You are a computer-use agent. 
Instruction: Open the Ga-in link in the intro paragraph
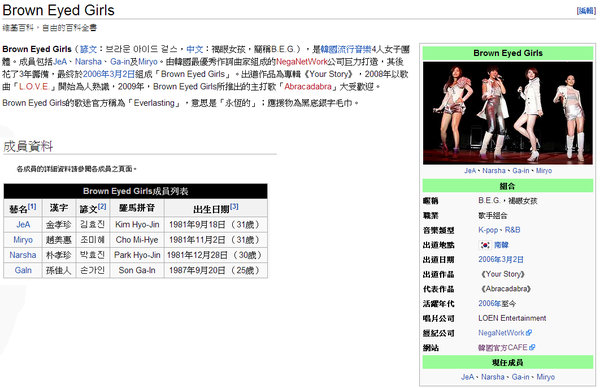120,62
